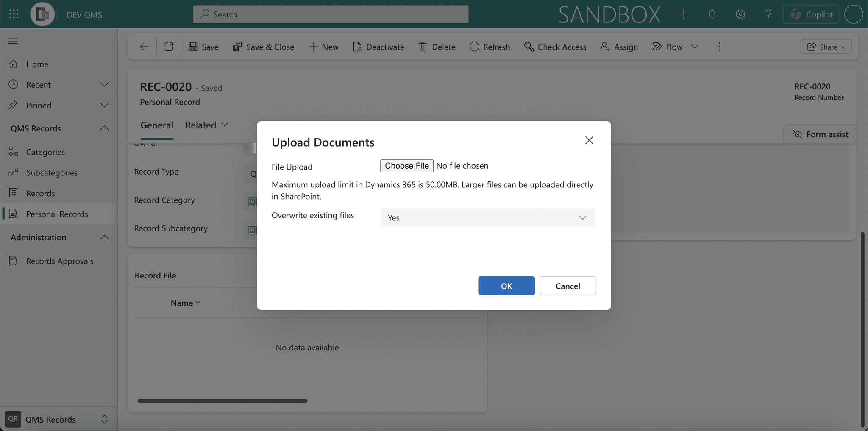Screen dimensions: 868x431
Task: Switch area via QMS Records selector
Action: 58,419
